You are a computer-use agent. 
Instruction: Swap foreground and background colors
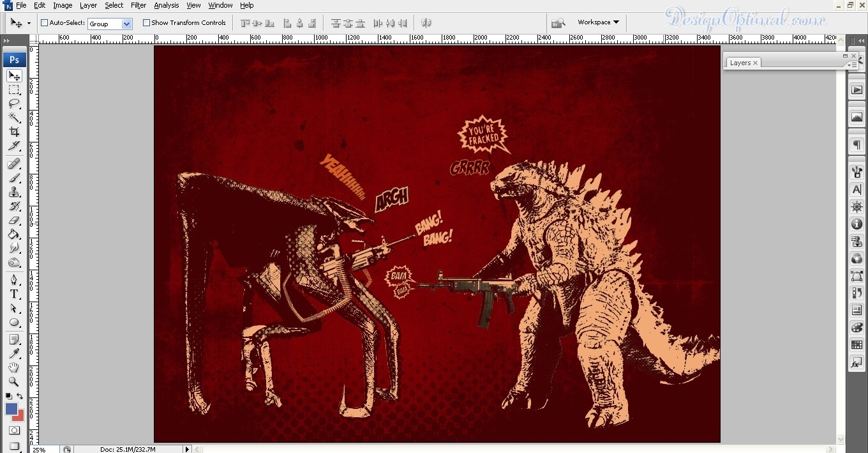coord(20,396)
